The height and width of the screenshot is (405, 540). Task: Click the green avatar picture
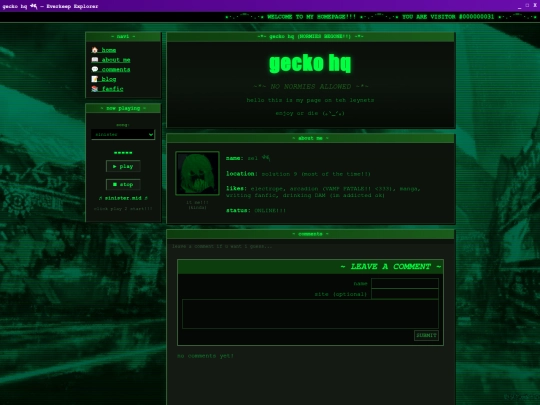[197, 173]
